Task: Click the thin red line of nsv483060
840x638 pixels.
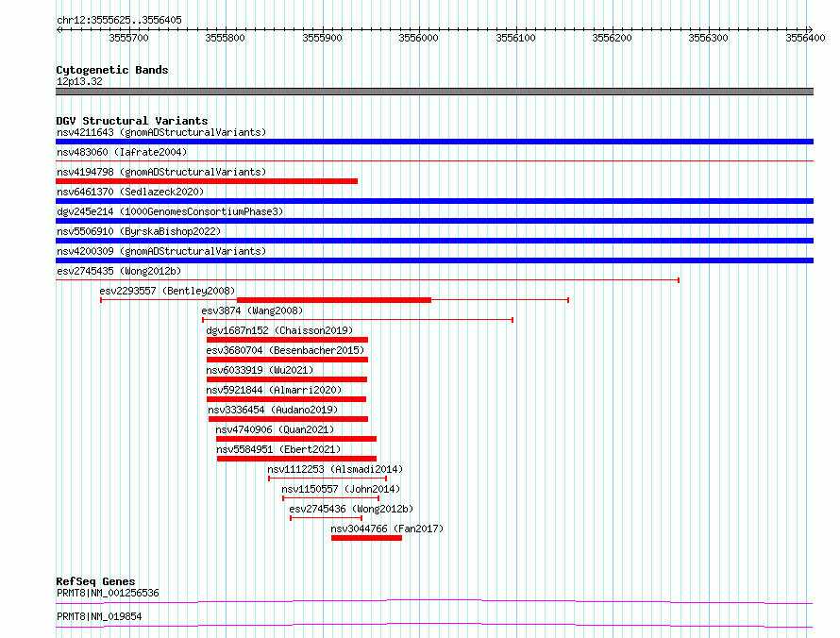Action: (x=434, y=160)
